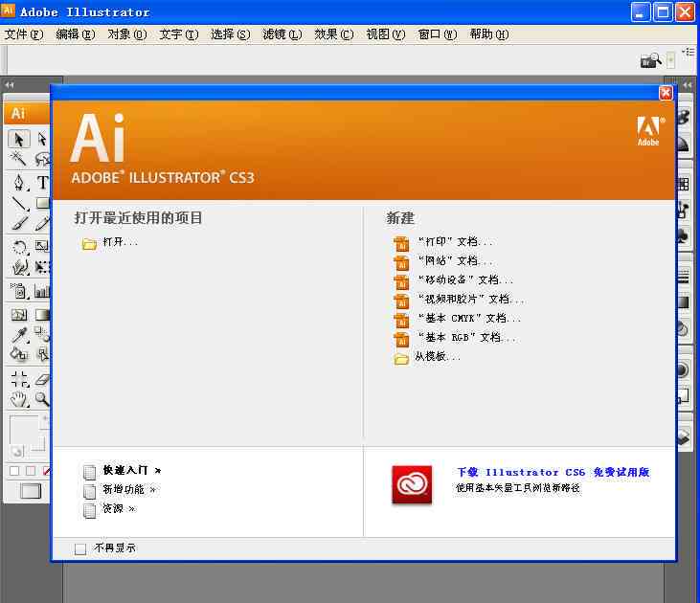The height and width of the screenshot is (603, 700).
Task: Click the Adobe logo in banner
Action: tap(648, 132)
